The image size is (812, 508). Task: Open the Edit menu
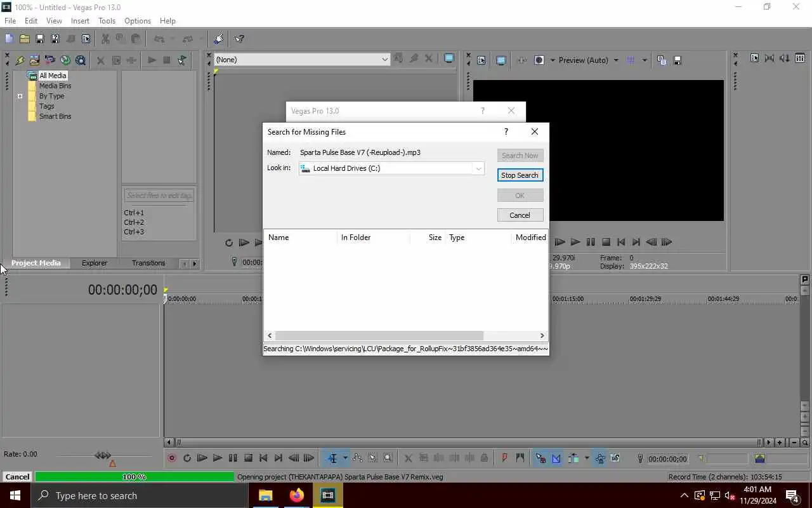tap(31, 21)
